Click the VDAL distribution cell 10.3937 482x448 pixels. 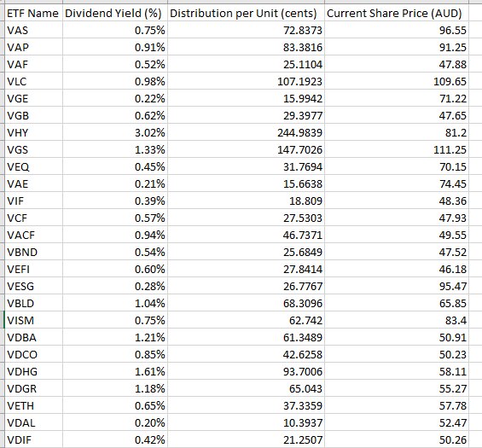coord(246,422)
